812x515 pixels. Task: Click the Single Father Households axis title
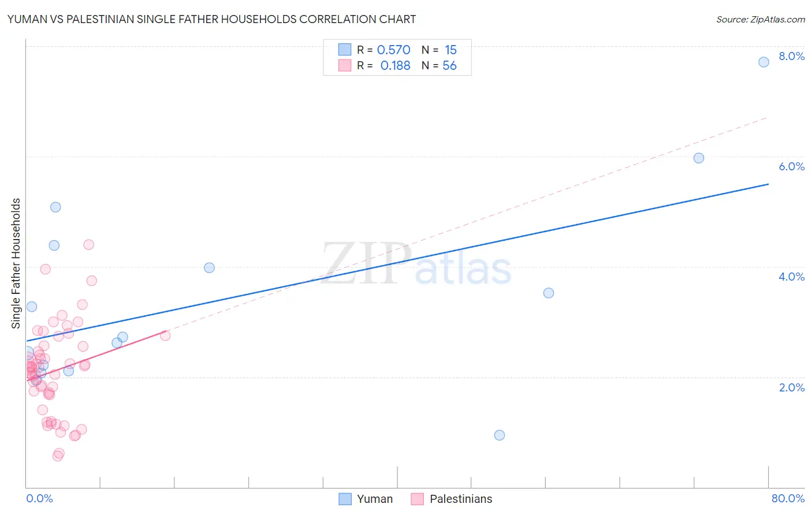point(16,263)
